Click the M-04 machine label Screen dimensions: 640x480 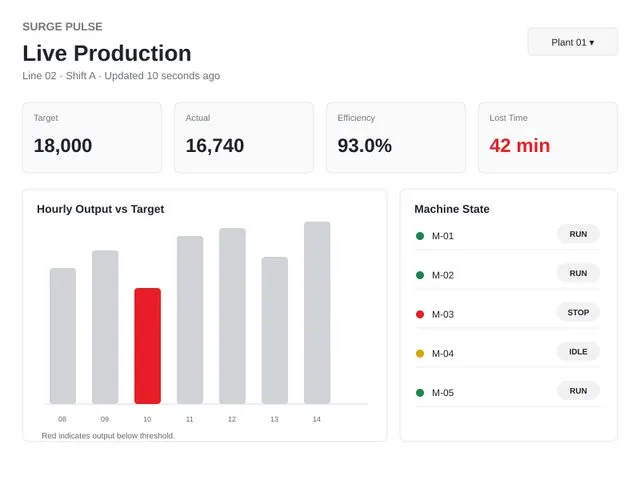pyautogui.click(x=442, y=353)
